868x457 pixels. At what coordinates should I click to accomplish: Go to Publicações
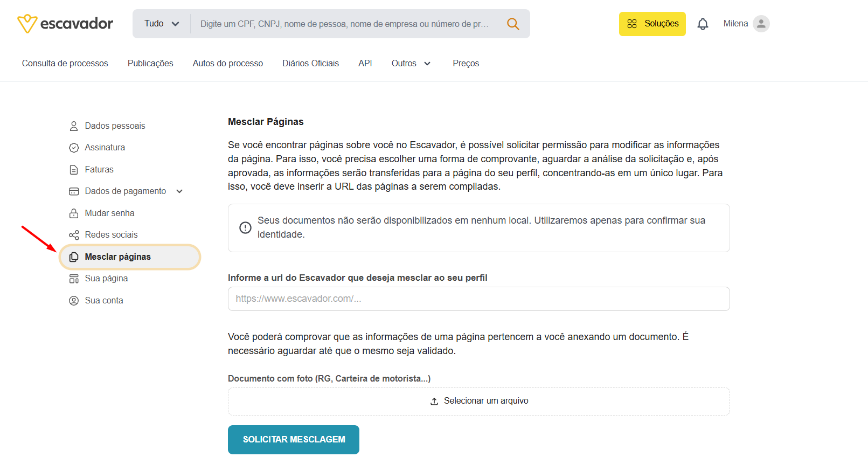(150, 64)
